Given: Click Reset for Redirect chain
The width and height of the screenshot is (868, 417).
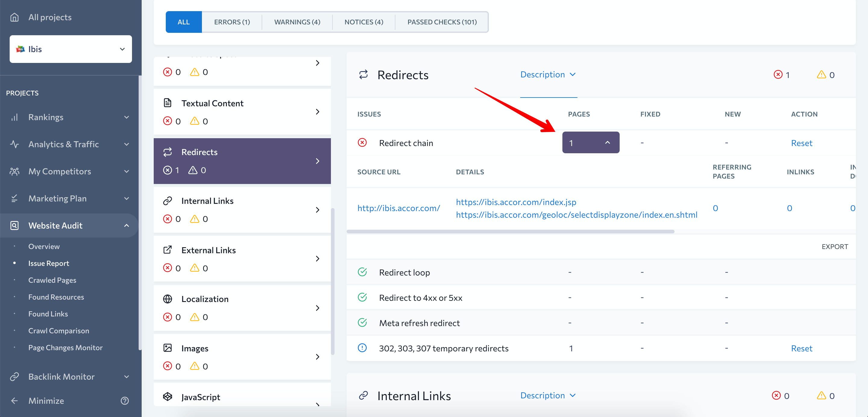Looking at the screenshot, I should 802,143.
